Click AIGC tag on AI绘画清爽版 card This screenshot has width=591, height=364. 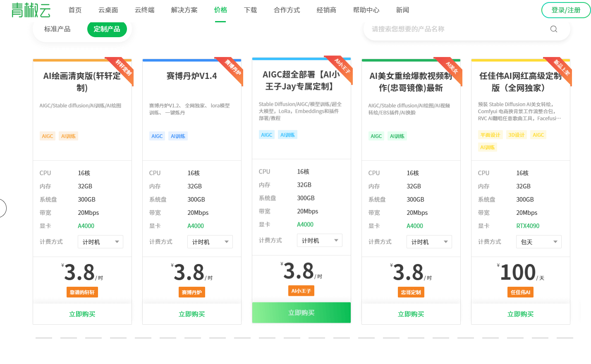(48, 136)
